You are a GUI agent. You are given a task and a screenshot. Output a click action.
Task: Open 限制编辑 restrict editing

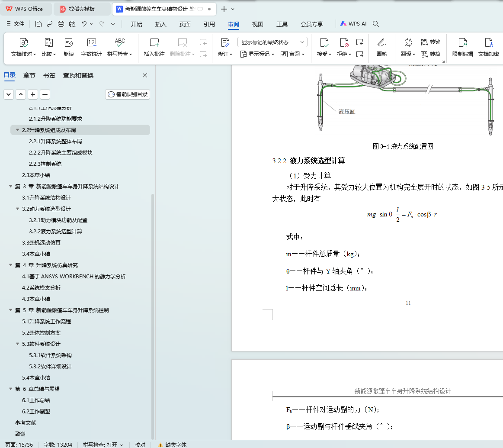tap(463, 47)
